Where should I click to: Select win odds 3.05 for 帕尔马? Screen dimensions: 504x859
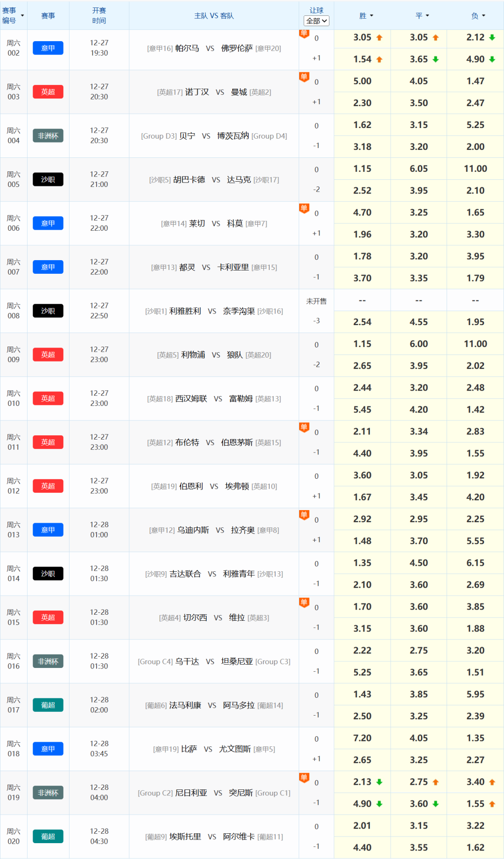click(x=362, y=37)
